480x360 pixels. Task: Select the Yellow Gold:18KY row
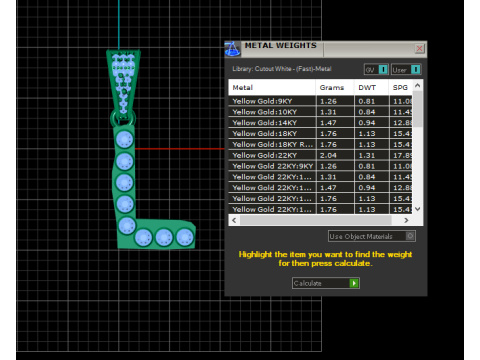coord(320,133)
